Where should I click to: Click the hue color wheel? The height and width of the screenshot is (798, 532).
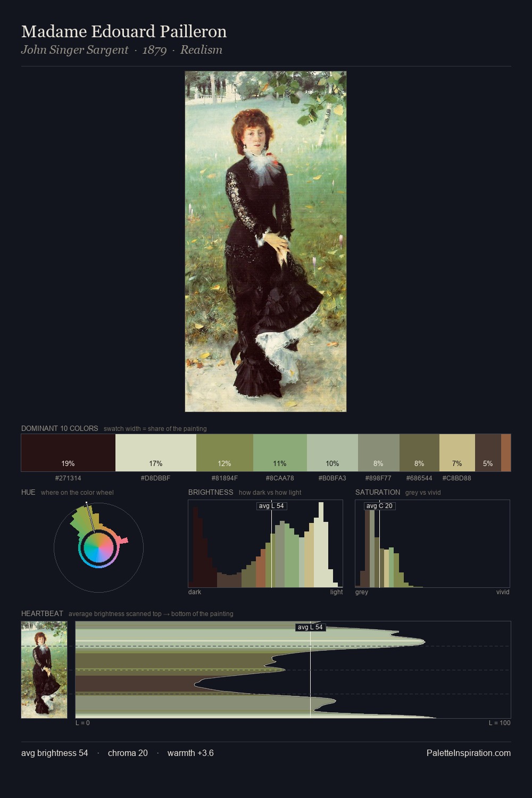pos(98,547)
